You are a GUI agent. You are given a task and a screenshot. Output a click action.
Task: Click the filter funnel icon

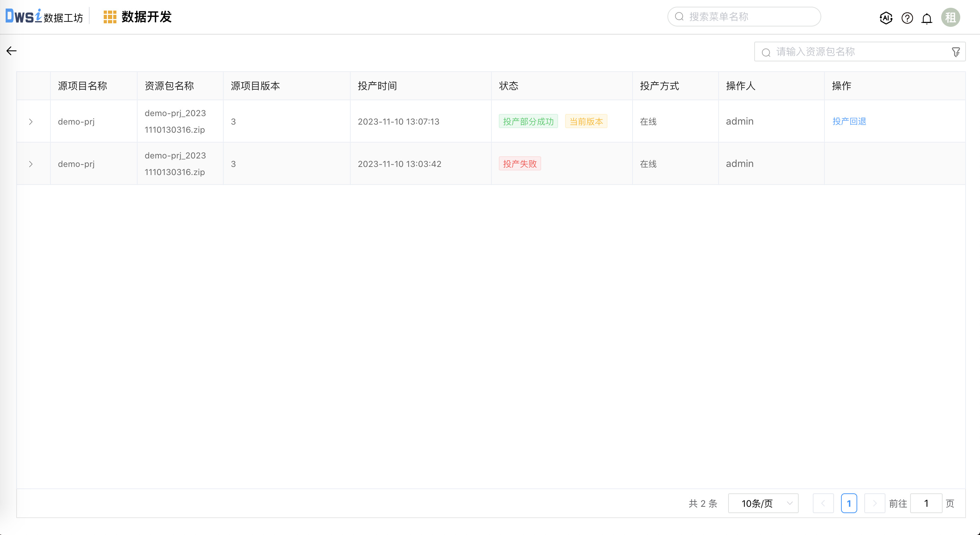(x=956, y=52)
